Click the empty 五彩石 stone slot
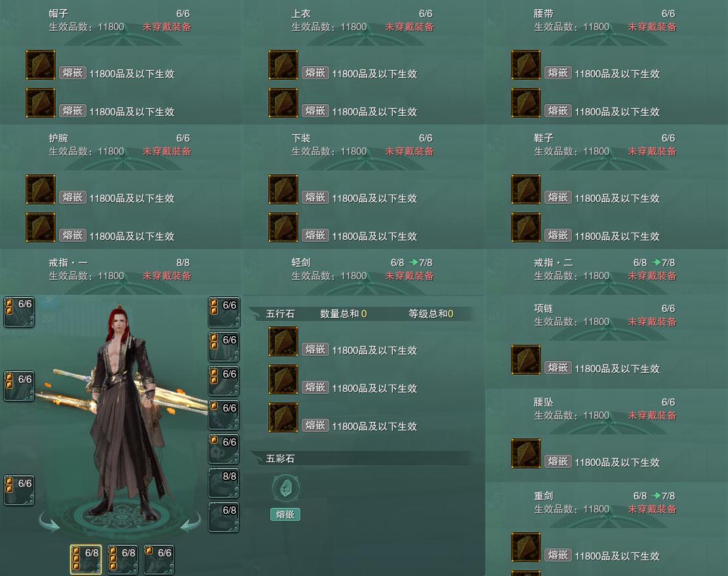Image resolution: width=728 pixels, height=576 pixels. point(285,488)
